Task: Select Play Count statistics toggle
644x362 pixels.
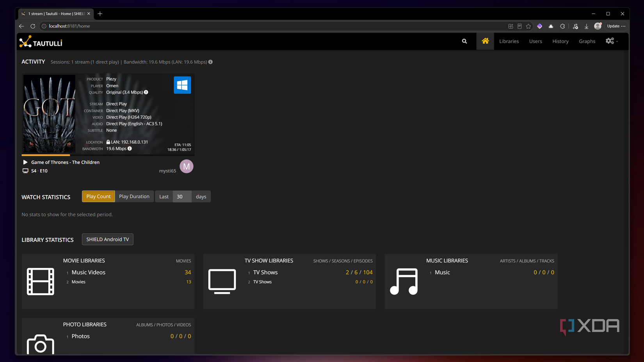Action: (x=98, y=197)
